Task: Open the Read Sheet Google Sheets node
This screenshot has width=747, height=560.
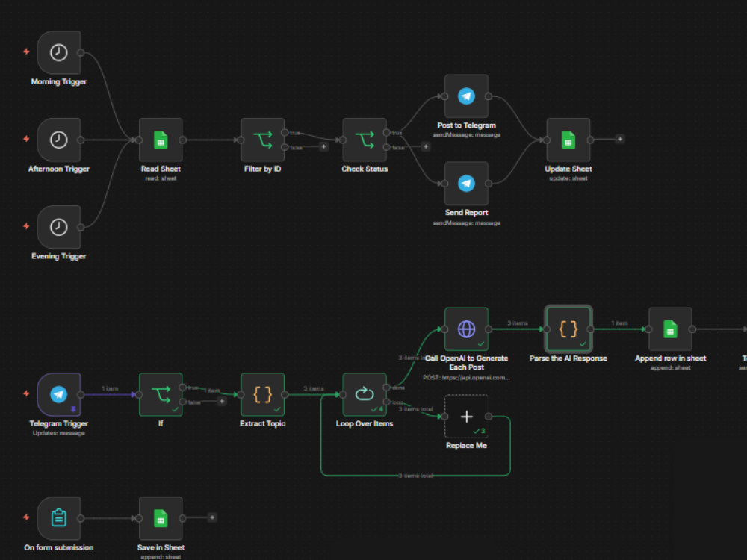Action: pos(161,140)
